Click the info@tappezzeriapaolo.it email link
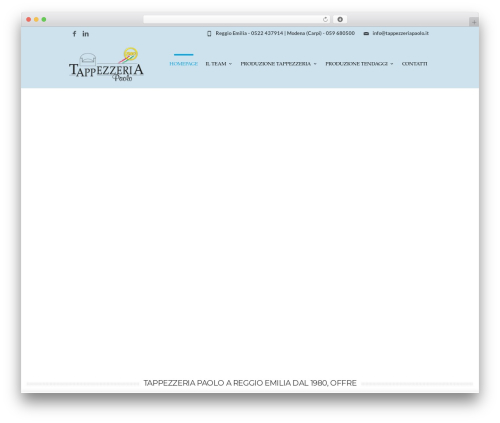The width and height of the screenshot is (500, 423). (x=400, y=33)
